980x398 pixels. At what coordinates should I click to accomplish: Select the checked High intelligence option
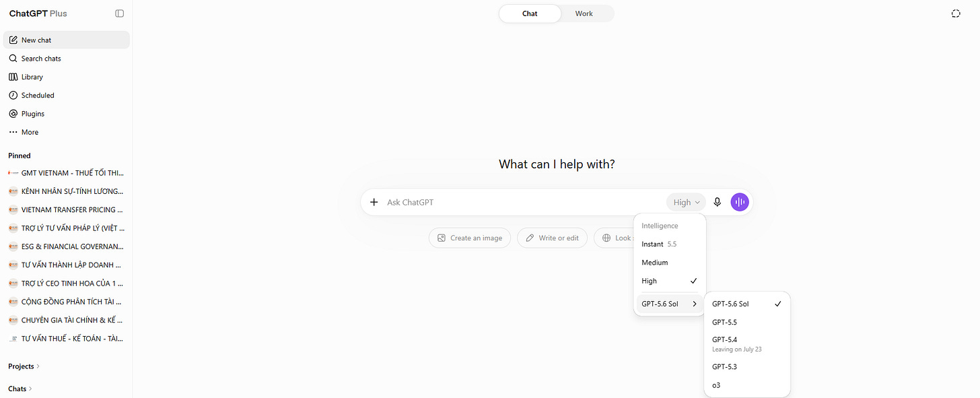(x=670, y=281)
